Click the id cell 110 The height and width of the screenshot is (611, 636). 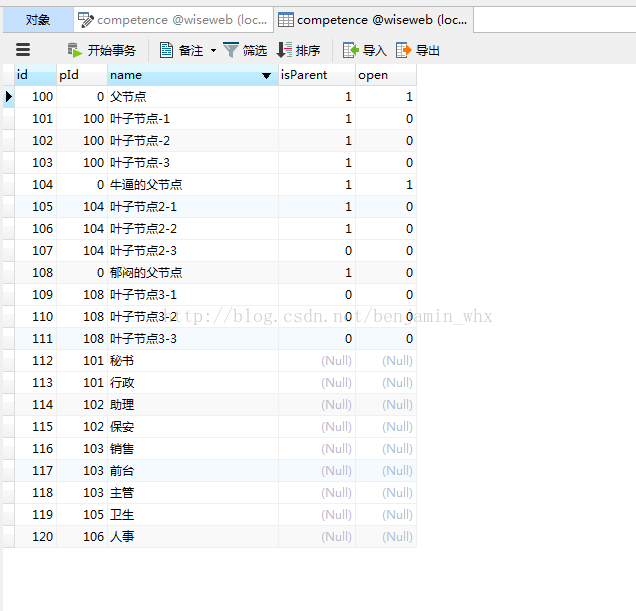coord(35,317)
